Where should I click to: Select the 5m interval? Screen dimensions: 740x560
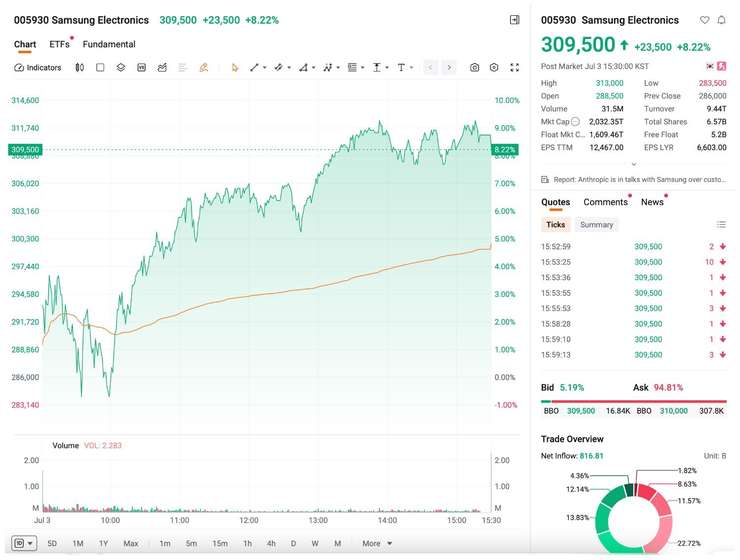click(191, 543)
